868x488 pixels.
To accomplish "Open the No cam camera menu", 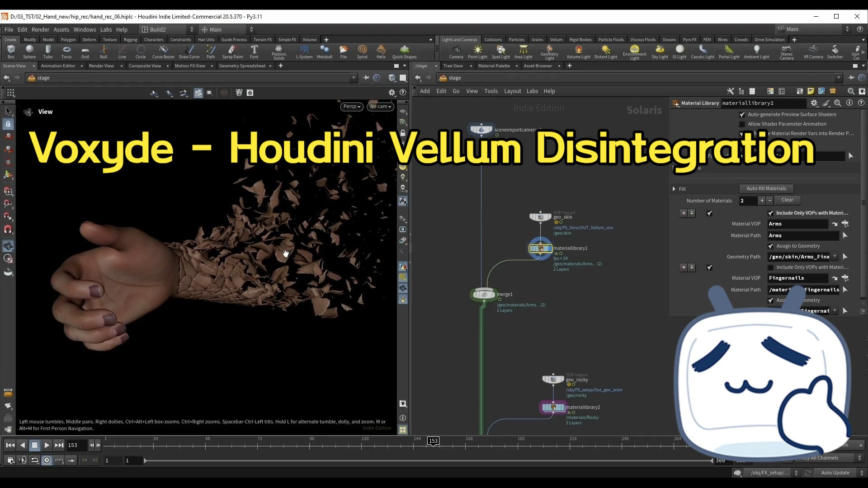I will 381,107.
